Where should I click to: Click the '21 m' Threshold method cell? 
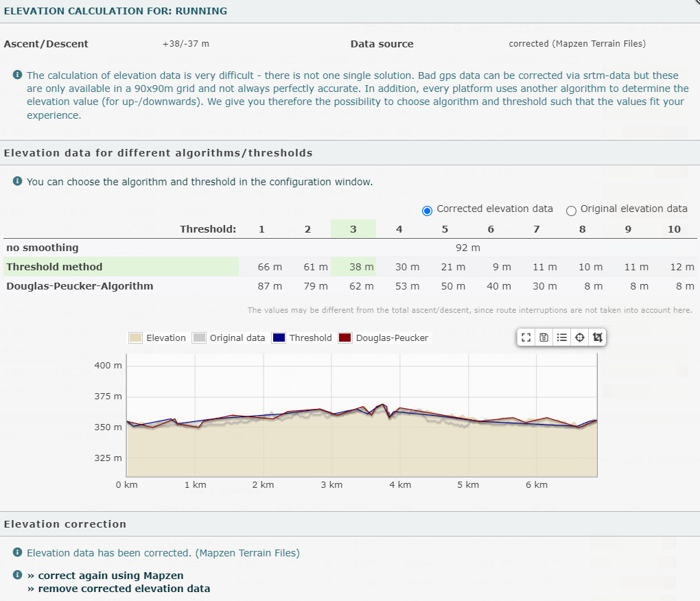pos(453,267)
